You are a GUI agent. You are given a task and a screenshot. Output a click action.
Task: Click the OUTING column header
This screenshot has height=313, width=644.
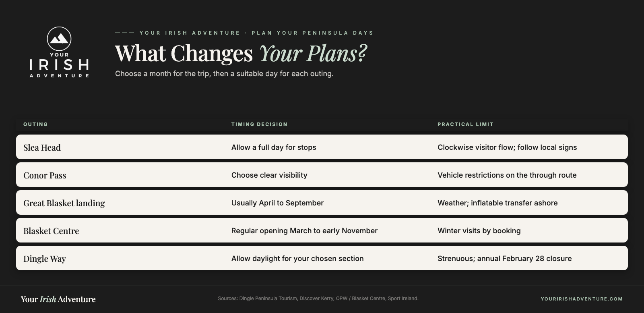point(35,124)
